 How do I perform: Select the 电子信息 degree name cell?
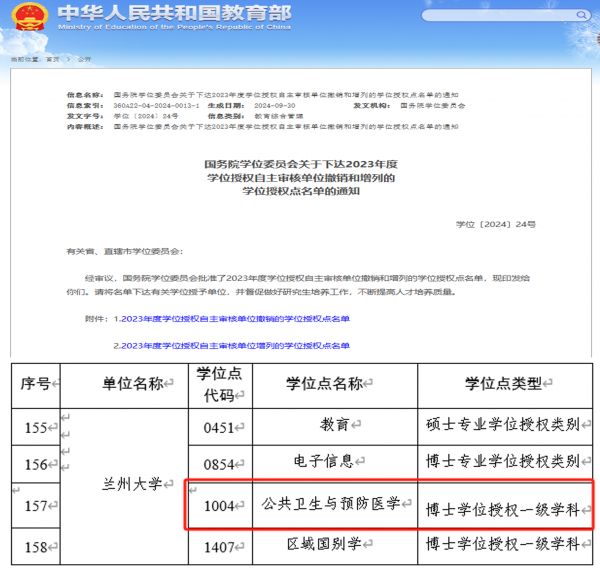[x=335, y=464]
